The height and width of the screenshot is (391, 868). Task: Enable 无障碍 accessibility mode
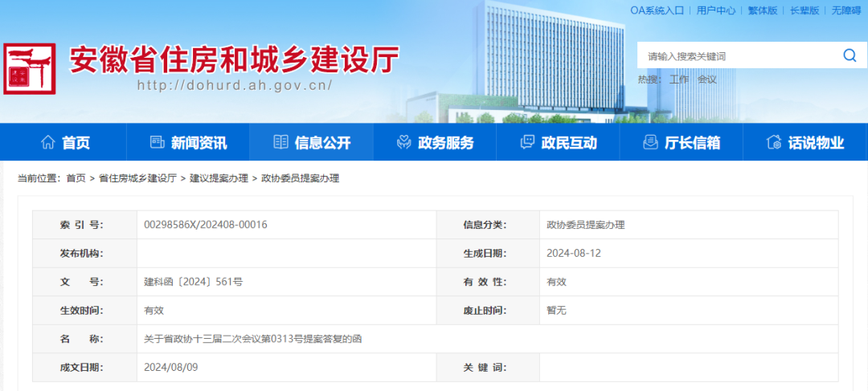click(845, 10)
